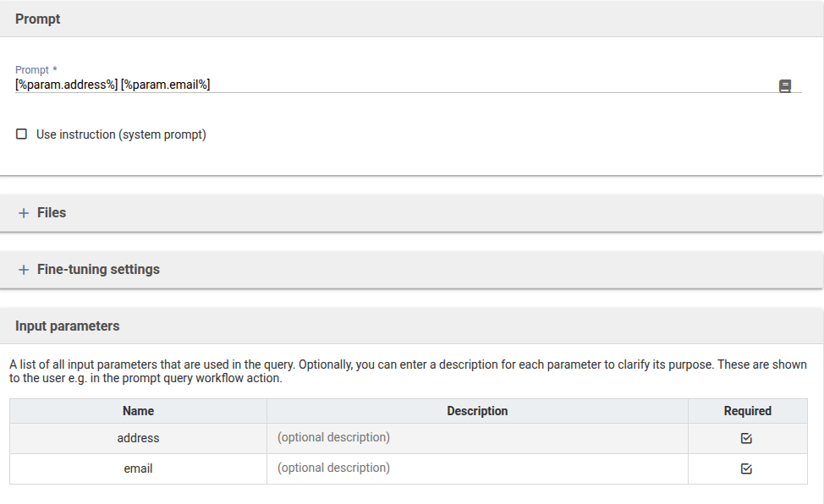Image resolution: width=824 pixels, height=504 pixels.
Task: Collapse the Prompt section header
Action: 38,19
